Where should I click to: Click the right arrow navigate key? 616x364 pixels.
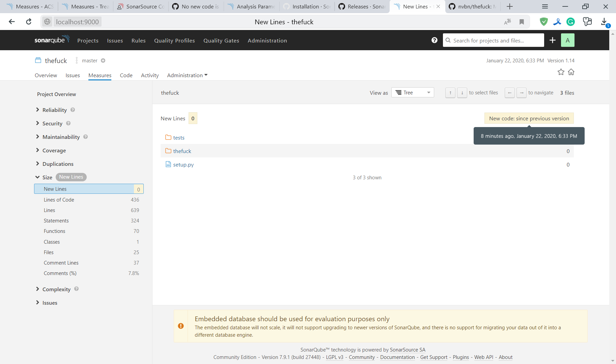click(521, 93)
